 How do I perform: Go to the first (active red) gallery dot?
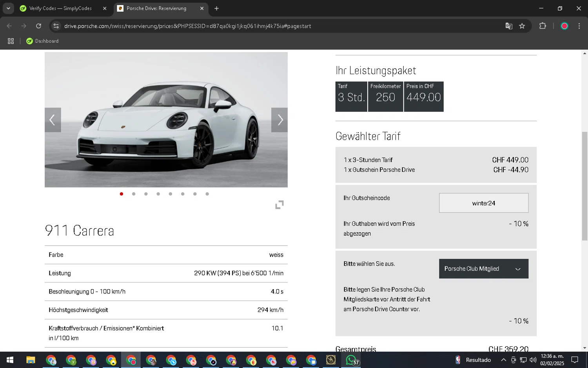[x=122, y=194]
